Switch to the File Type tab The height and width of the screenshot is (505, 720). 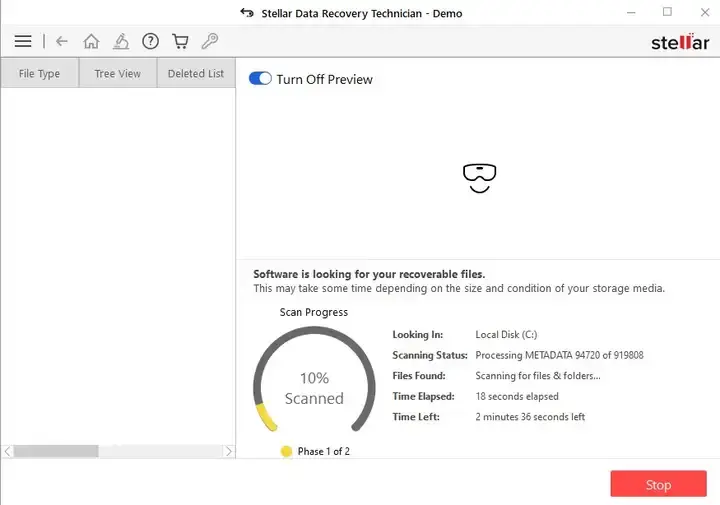39,73
